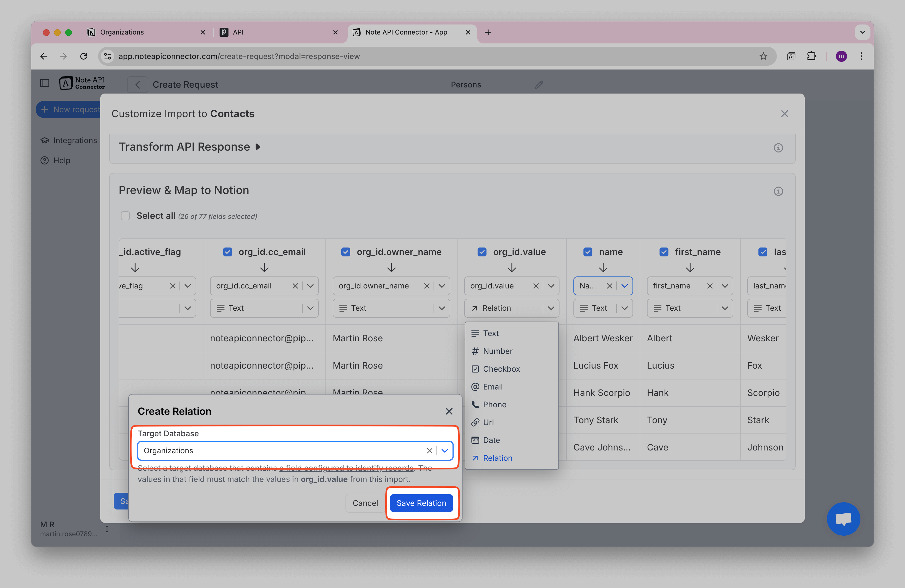Open browser extensions puzzle icon

pos(811,56)
